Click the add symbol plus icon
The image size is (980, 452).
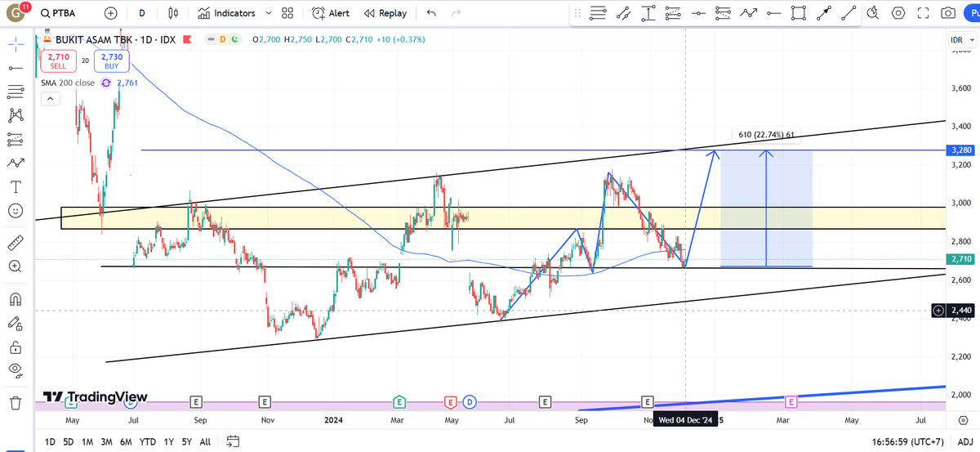(x=111, y=13)
